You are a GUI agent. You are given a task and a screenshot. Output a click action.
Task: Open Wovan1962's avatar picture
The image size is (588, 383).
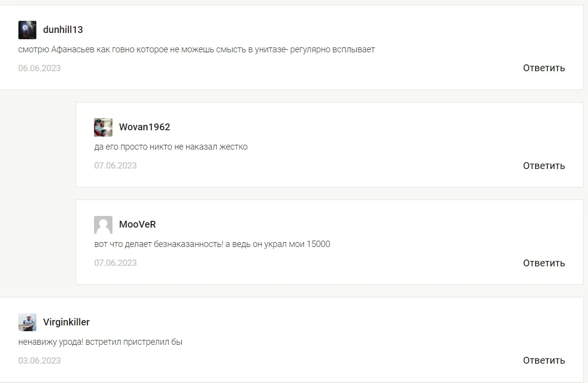point(103,127)
